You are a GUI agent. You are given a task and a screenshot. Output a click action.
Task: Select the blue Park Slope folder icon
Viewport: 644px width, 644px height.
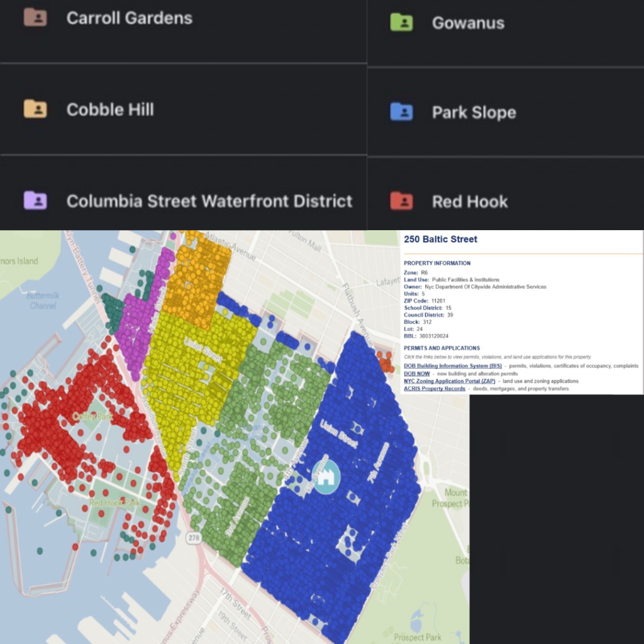click(401, 113)
